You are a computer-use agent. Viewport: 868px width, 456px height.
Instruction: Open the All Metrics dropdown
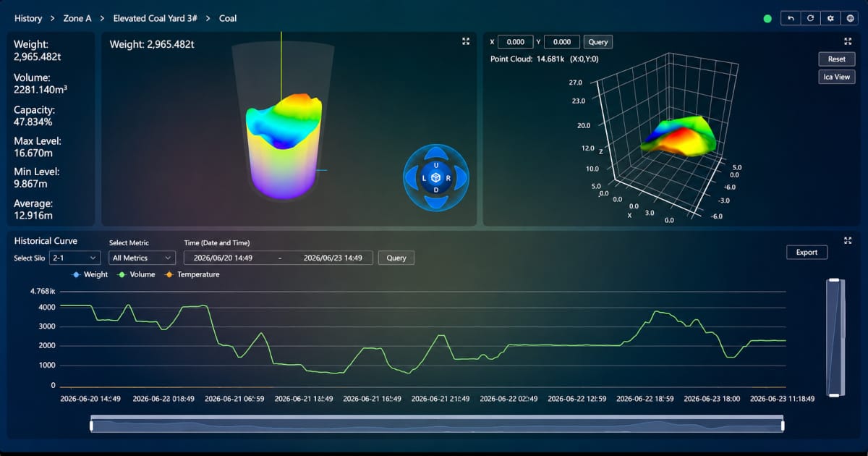pyautogui.click(x=142, y=258)
